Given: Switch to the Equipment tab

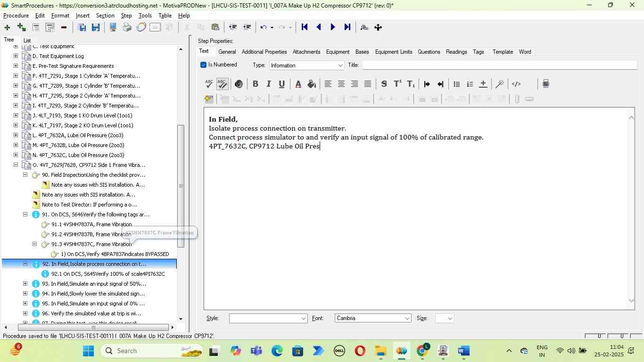Looking at the screenshot, I should (x=338, y=52).
